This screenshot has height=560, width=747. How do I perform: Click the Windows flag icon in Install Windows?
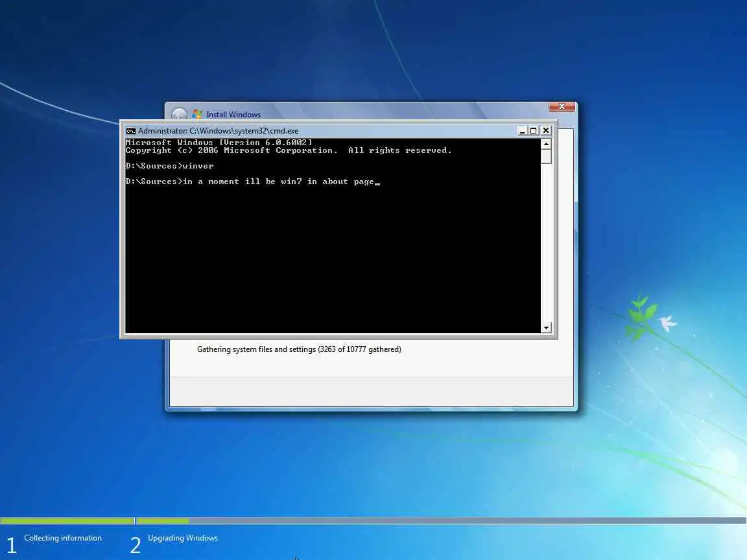point(197,114)
